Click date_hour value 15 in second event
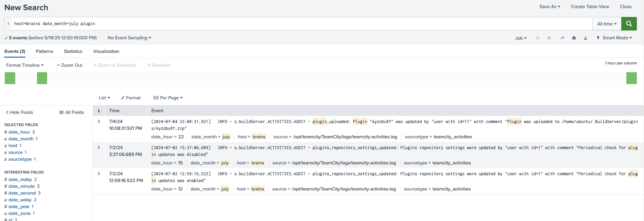 click(x=180, y=163)
